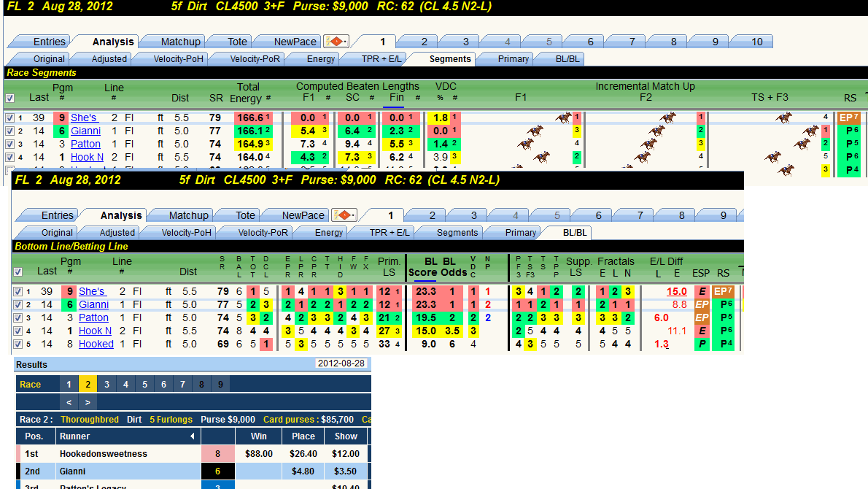The height and width of the screenshot is (489, 868).
Task: Click the orange diamond icon tab in Race Segments panel
Action: [x=336, y=41]
